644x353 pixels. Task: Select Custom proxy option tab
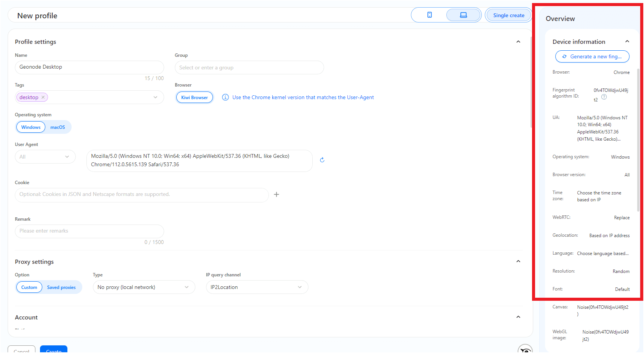pyautogui.click(x=29, y=287)
